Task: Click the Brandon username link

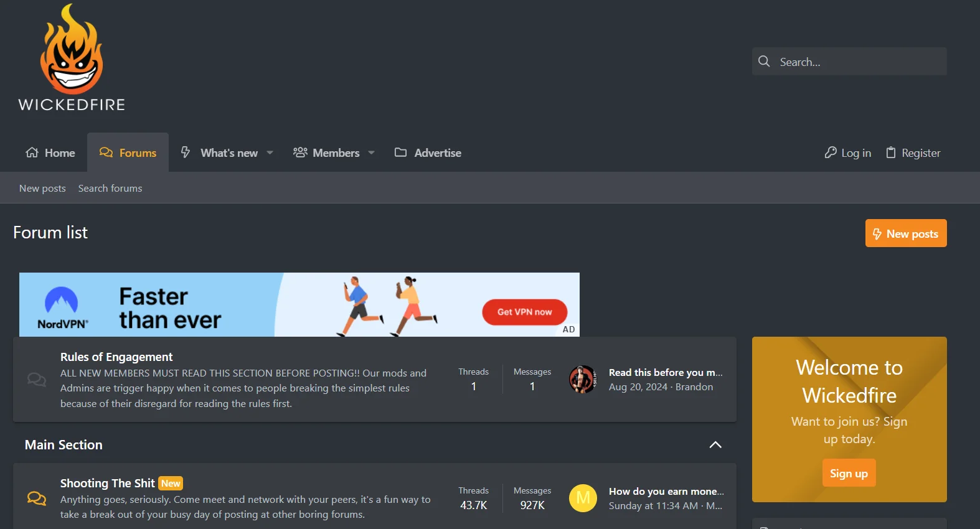Action: click(x=694, y=386)
